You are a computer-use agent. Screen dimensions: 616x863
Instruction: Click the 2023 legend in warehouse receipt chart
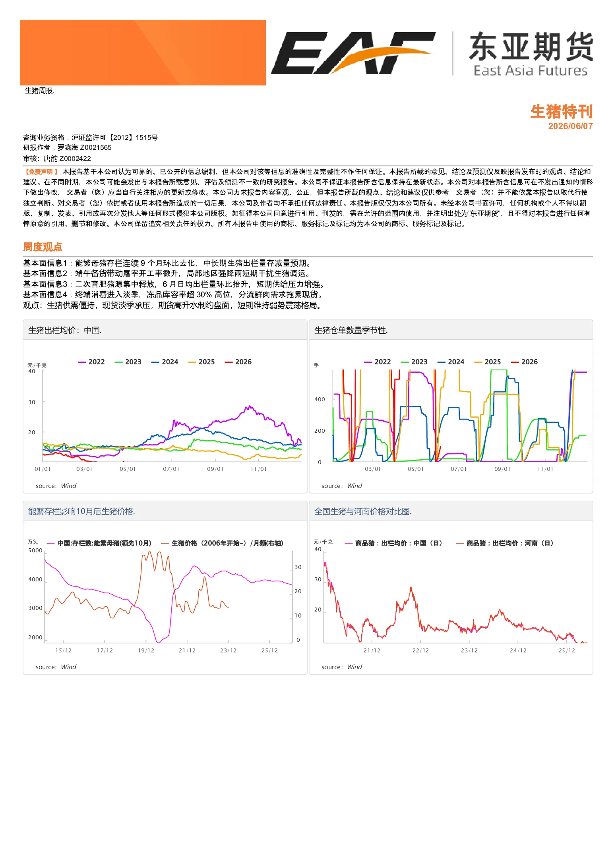click(x=414, y=362)
